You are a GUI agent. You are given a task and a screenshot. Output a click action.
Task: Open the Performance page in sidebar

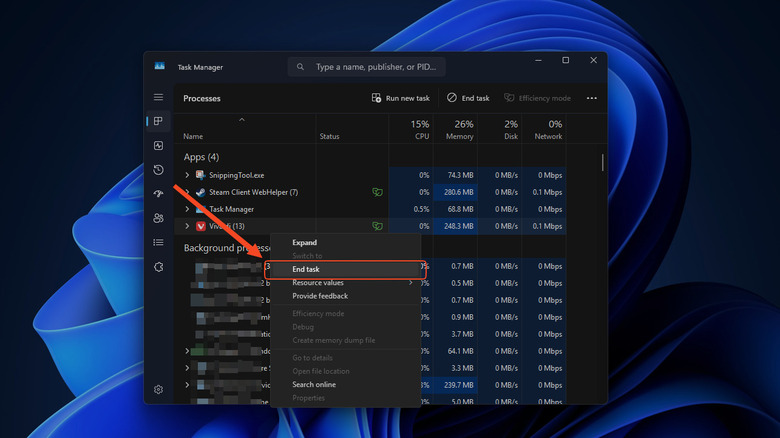[158, 146]
